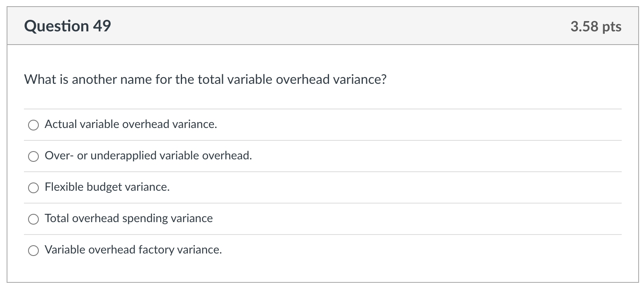Click the 'Variable overhead factory variance' text
This screenshot has width=644, height=289.
point(133,249)
